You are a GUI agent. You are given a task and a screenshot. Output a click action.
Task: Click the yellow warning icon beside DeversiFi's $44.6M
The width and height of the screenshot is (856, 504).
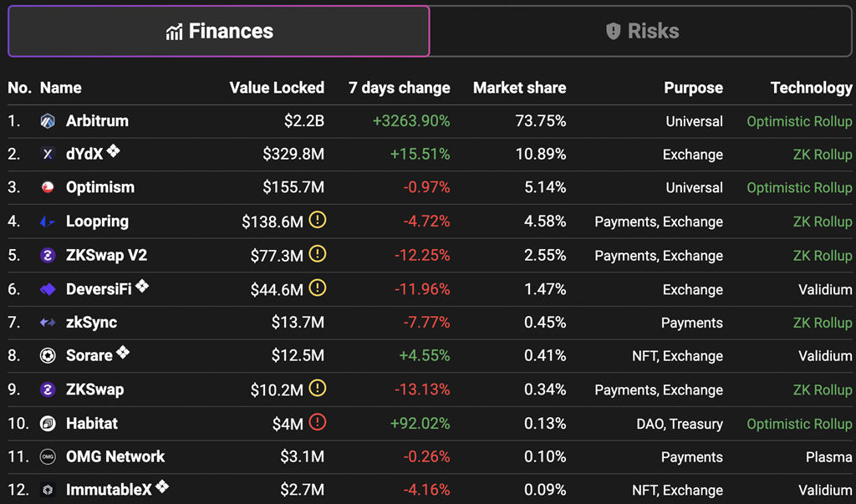317,288
